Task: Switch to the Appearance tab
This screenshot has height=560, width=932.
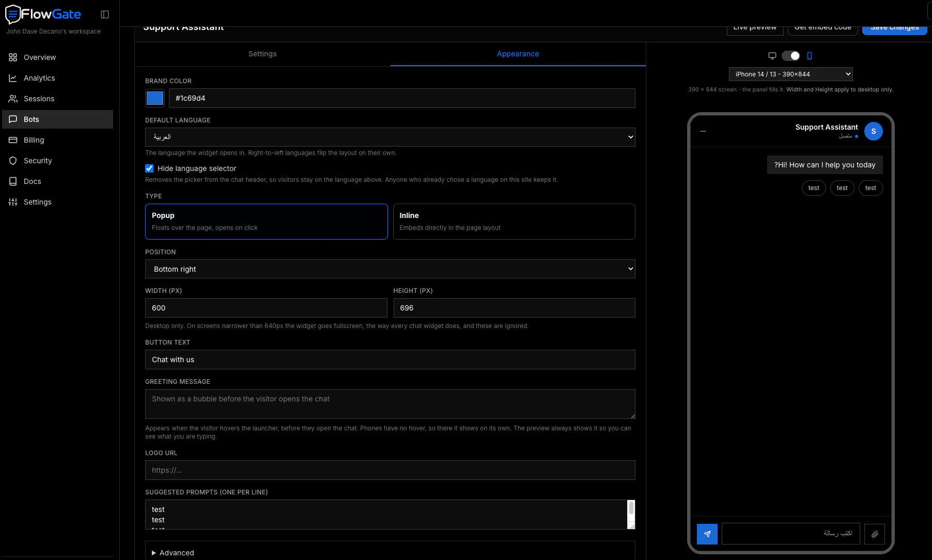Action: [518, 54]
